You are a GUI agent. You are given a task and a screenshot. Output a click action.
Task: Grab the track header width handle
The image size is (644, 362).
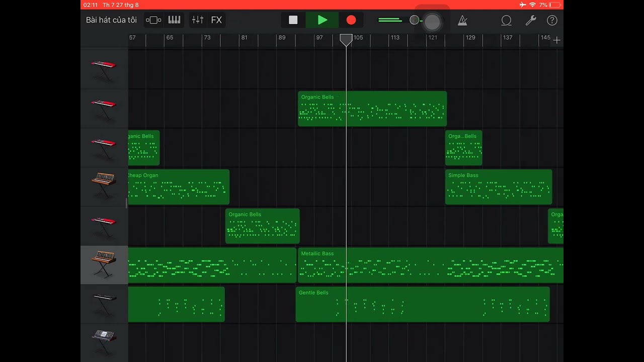tap(126, 203)
